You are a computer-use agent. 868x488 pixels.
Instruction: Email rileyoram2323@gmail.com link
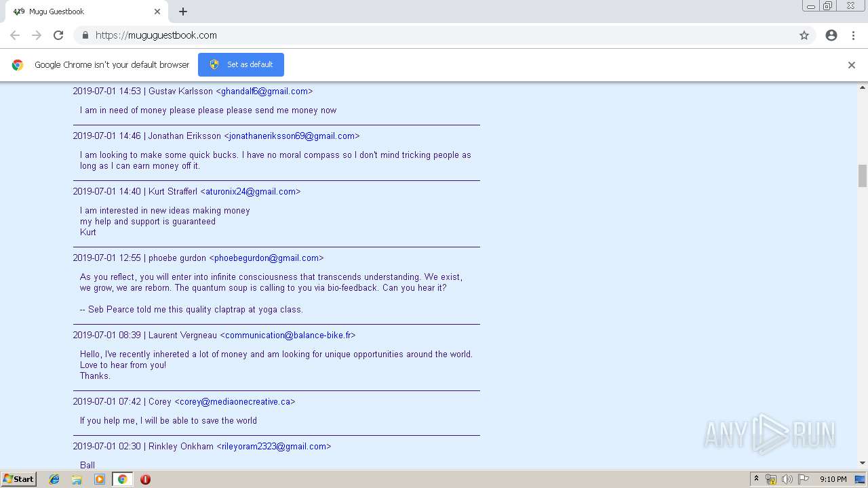point(274,446)
